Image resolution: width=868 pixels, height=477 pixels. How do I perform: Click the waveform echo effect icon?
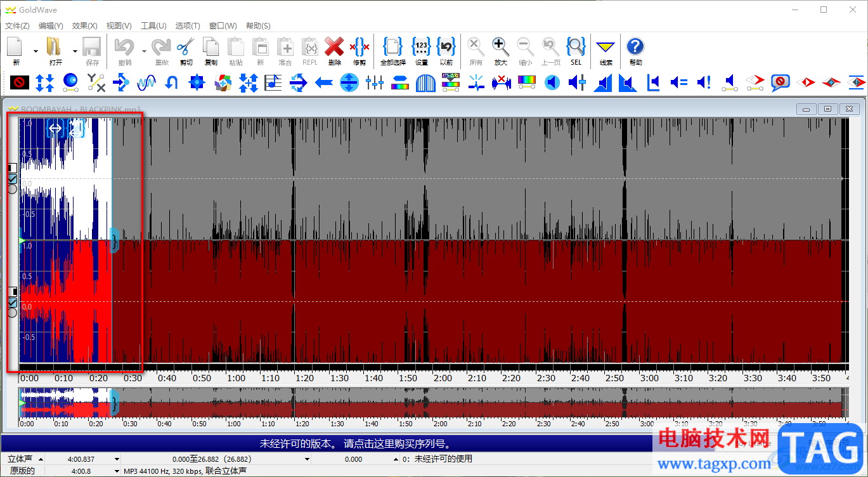coord(146,82)
